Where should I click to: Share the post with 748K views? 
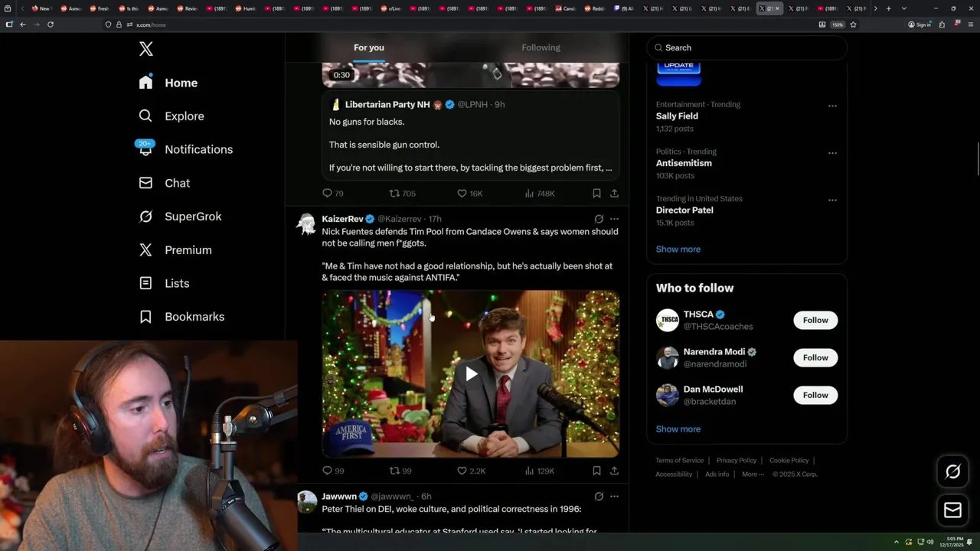pyautogui.click(x=614, y=194)
